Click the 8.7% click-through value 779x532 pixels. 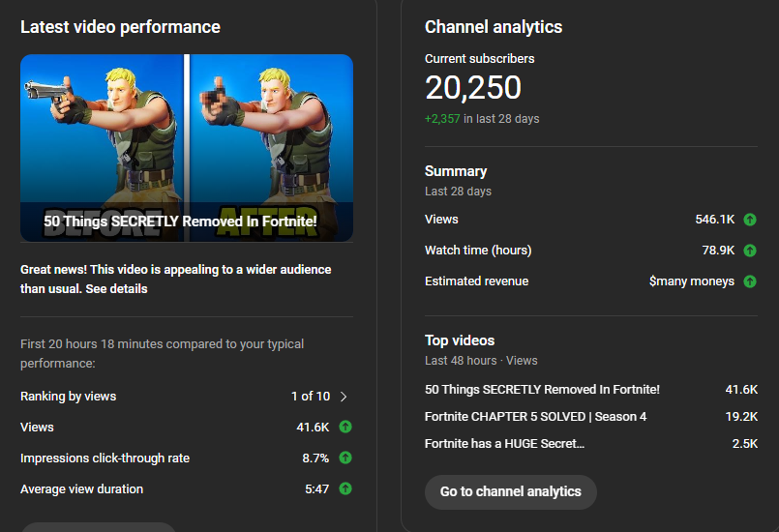click(315, 458)
